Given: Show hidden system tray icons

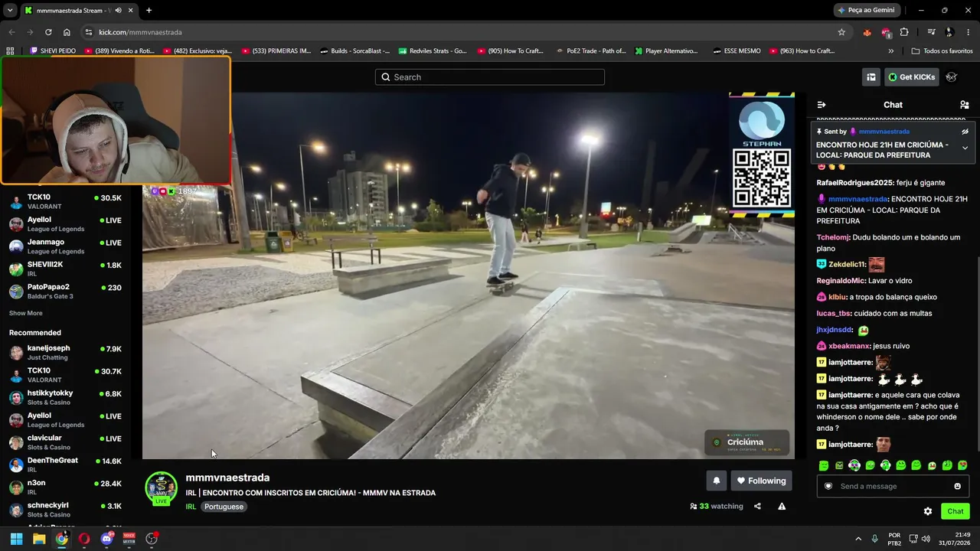Looking at the screenshot, I should [857, 539].
